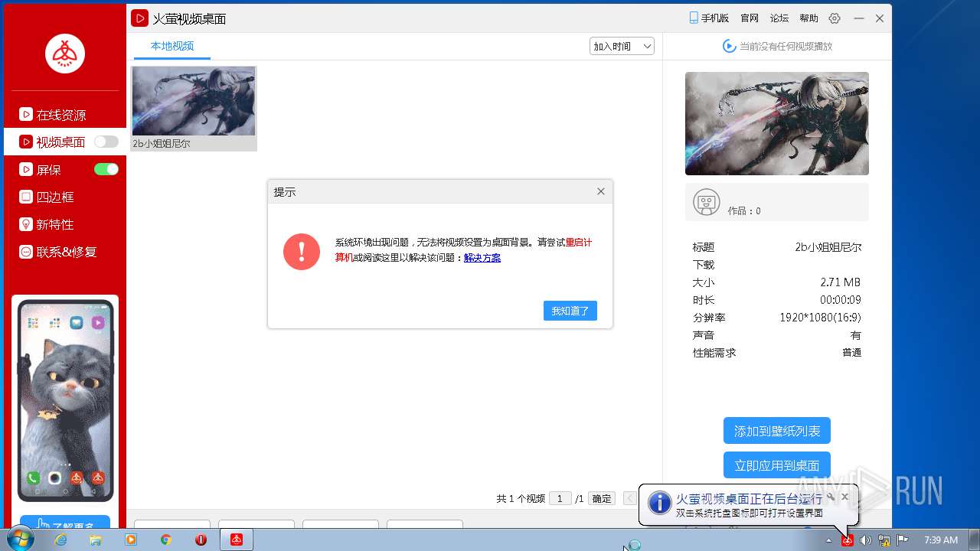Toggle the 视频桌面 switch on
This screenshot has height=551, width=980.
point(106,142)
